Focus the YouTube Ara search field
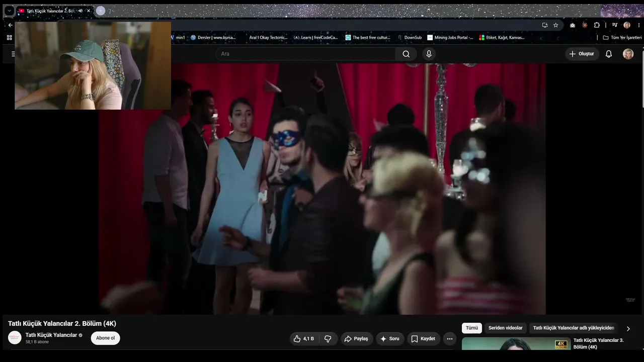 coord(306,54)
